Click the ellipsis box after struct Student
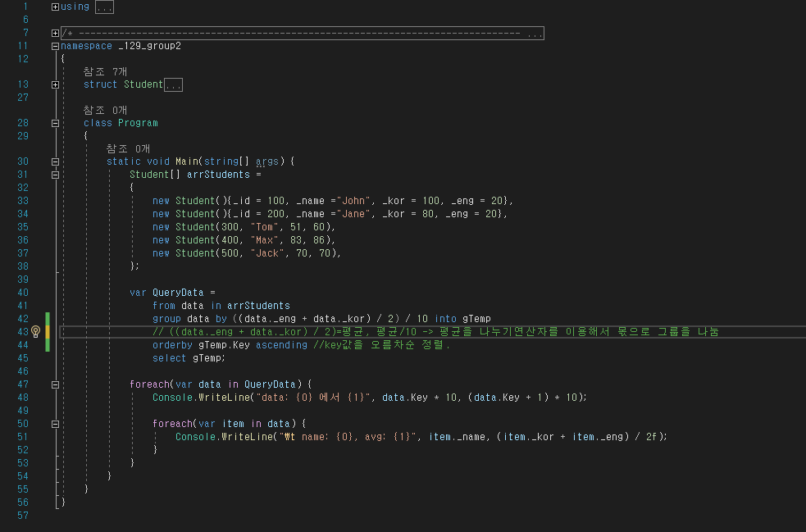Screen dimensions: 806x532 pyautogui.click(x=173, y=84)
